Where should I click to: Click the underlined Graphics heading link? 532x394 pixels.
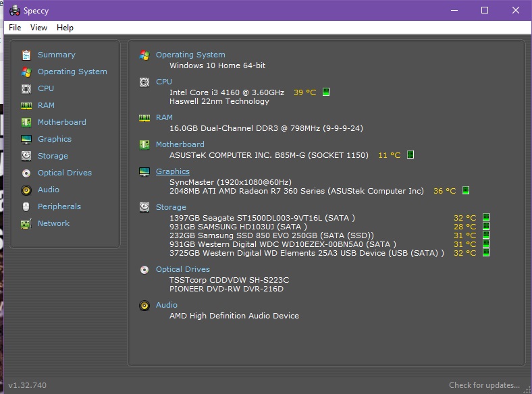(173, 171)
